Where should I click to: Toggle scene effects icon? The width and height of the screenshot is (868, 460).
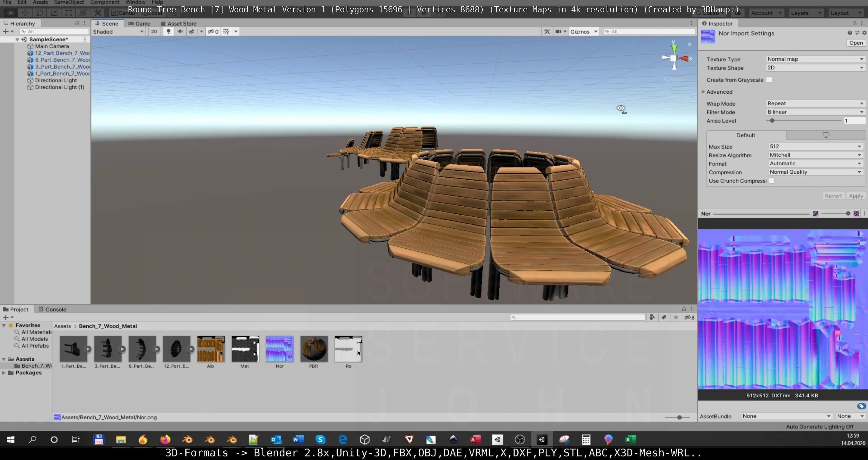[192, 31]
